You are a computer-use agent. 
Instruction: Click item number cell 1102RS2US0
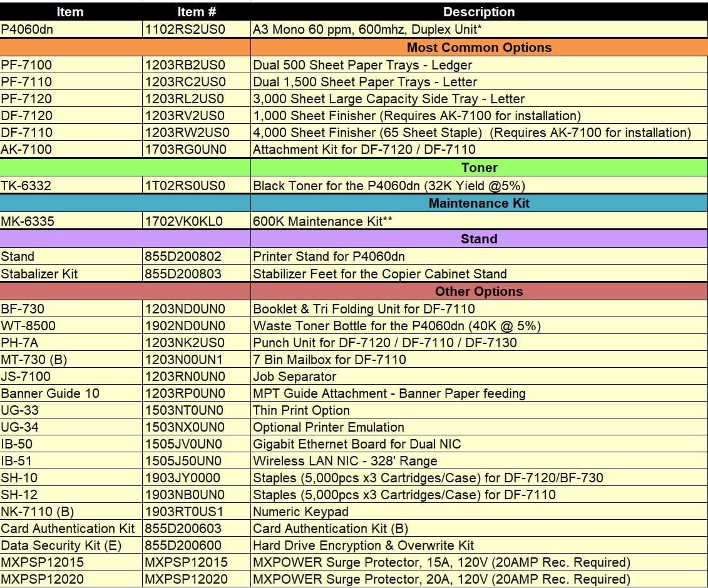[x=185, y=29]
